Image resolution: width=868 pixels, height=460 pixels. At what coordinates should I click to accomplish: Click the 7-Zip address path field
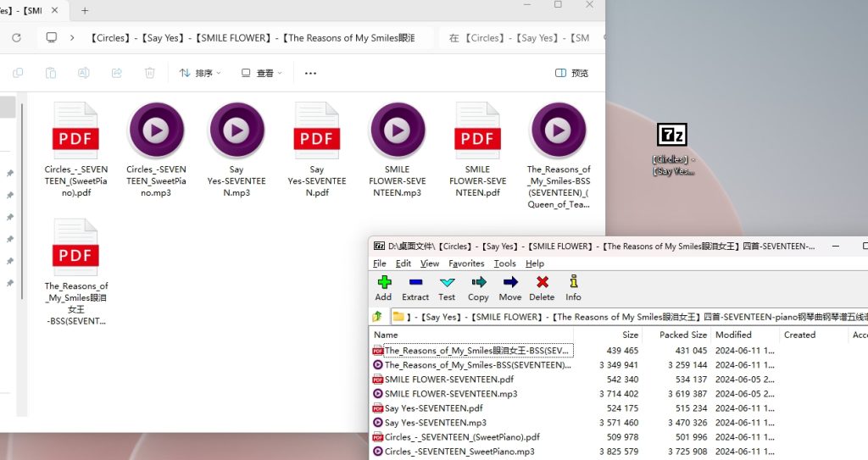click(628, 317)
